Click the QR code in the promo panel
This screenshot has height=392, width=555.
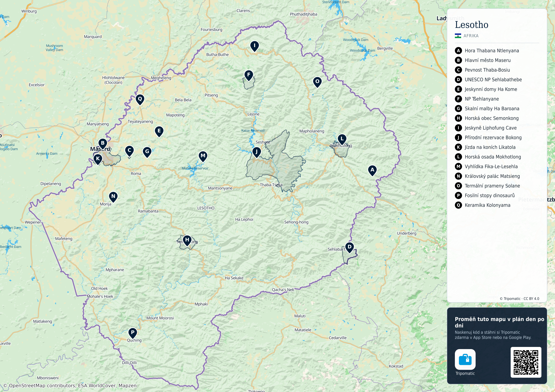[x=526, y=362]
